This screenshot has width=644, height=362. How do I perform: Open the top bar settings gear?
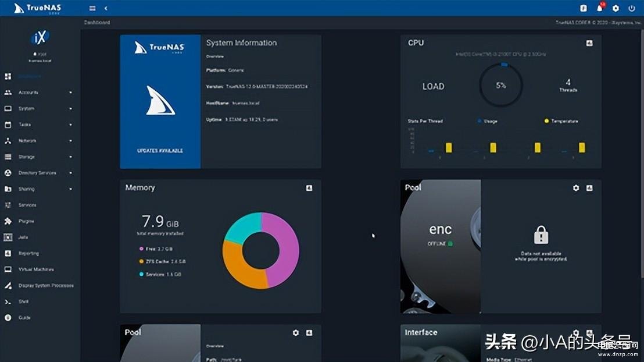pyautogui.click(x=616, y=8)
